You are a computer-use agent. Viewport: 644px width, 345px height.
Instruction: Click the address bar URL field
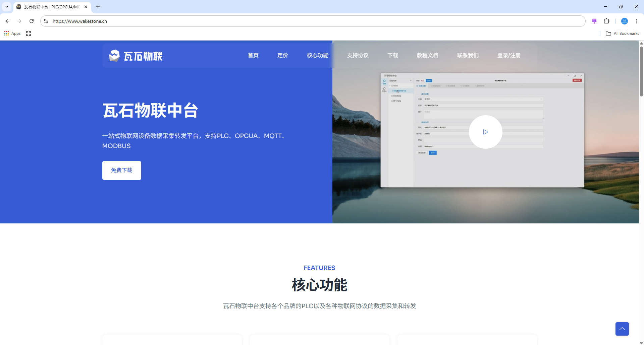pyautogui.click(x=302, y=21)
